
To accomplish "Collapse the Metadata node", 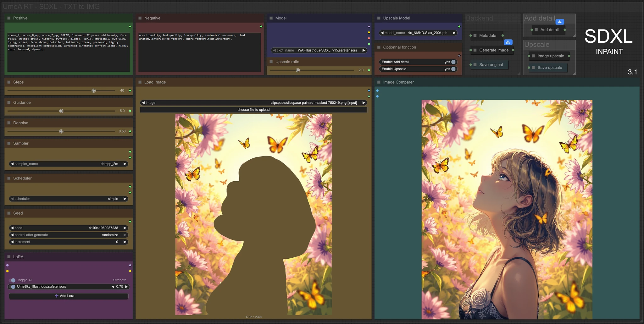I will pos(475,36).
